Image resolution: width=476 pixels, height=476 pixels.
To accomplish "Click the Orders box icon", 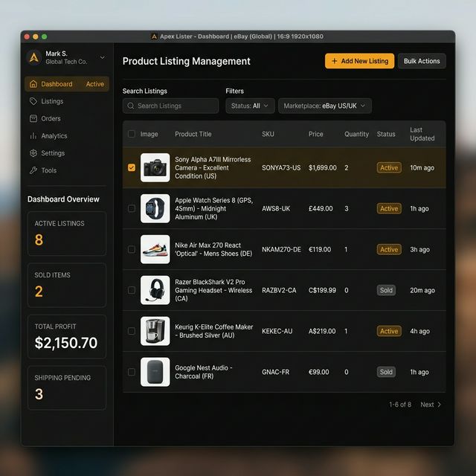I will click(x=33, y=119).
